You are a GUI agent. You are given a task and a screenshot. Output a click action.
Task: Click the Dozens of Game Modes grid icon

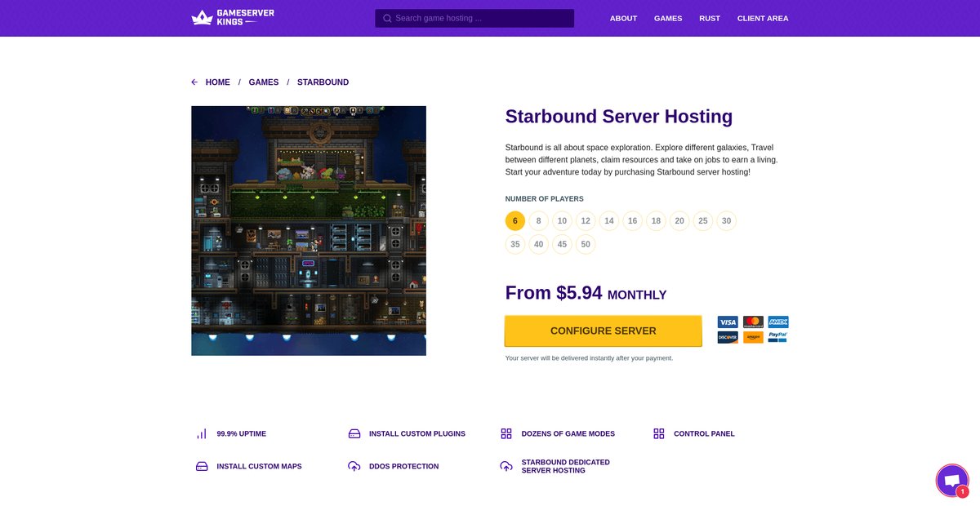(x=506, y=433)
